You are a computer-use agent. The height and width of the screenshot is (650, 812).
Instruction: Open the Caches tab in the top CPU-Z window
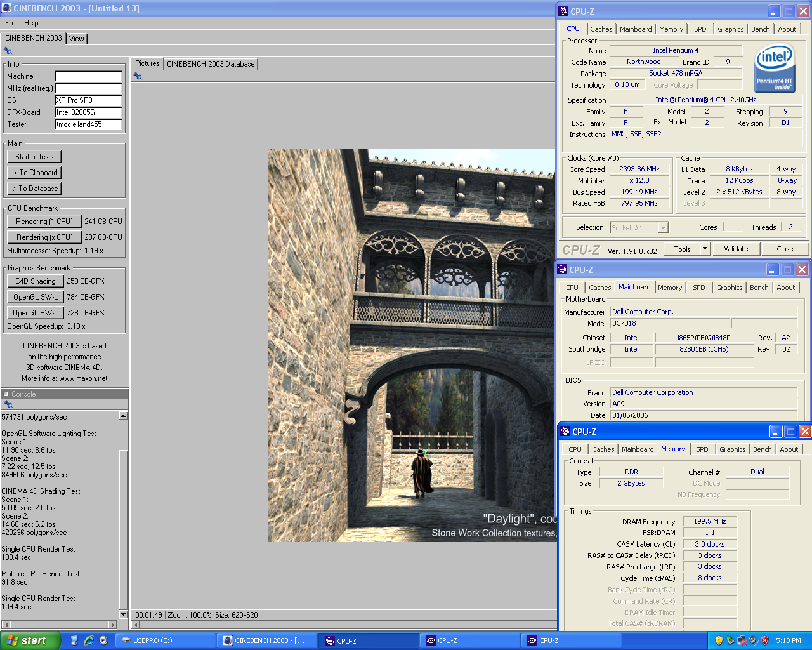tap(601, 29)
